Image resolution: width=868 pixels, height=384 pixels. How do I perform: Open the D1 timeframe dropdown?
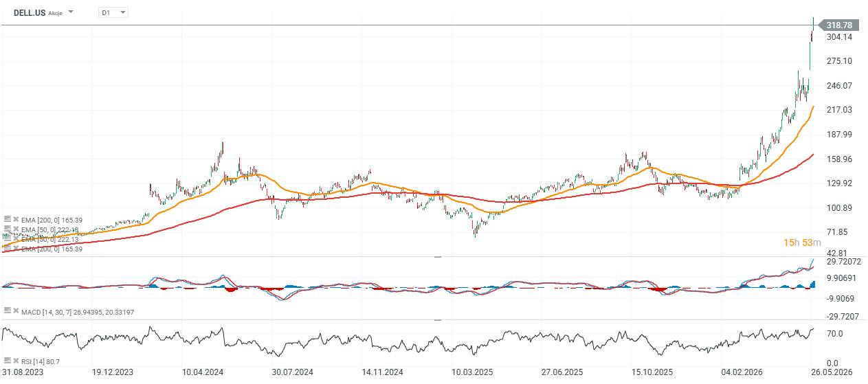tap(113, 12)
